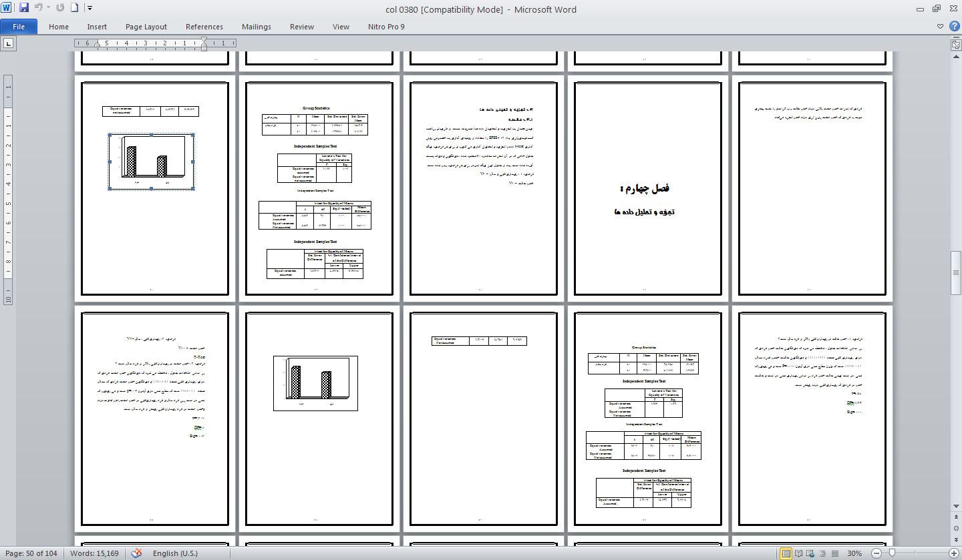Open the File menu tab
Screen dimensions: 962x560
click(19, 27)
